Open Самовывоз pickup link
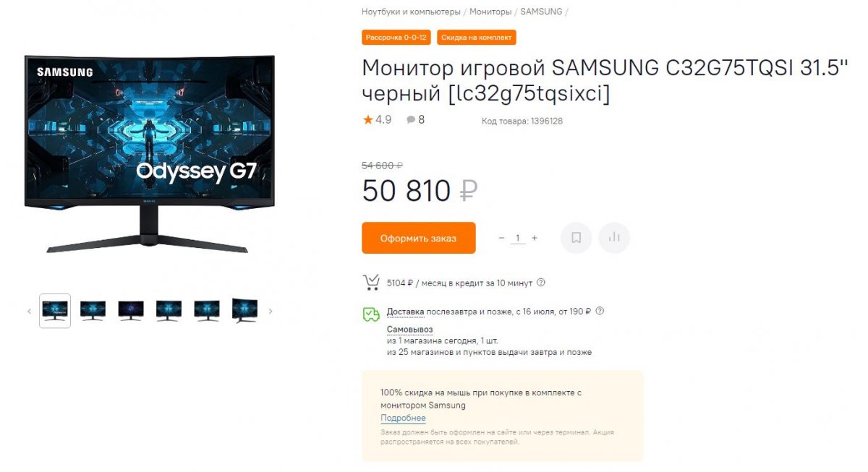The height and width of the screenshot is (472, 868). pos(409,329)
